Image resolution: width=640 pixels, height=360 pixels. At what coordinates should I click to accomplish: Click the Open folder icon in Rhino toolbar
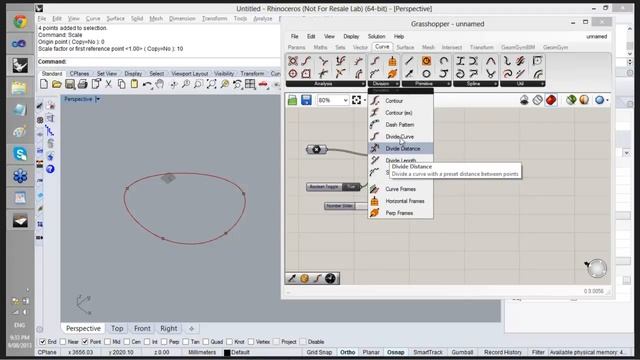(57, 84)
